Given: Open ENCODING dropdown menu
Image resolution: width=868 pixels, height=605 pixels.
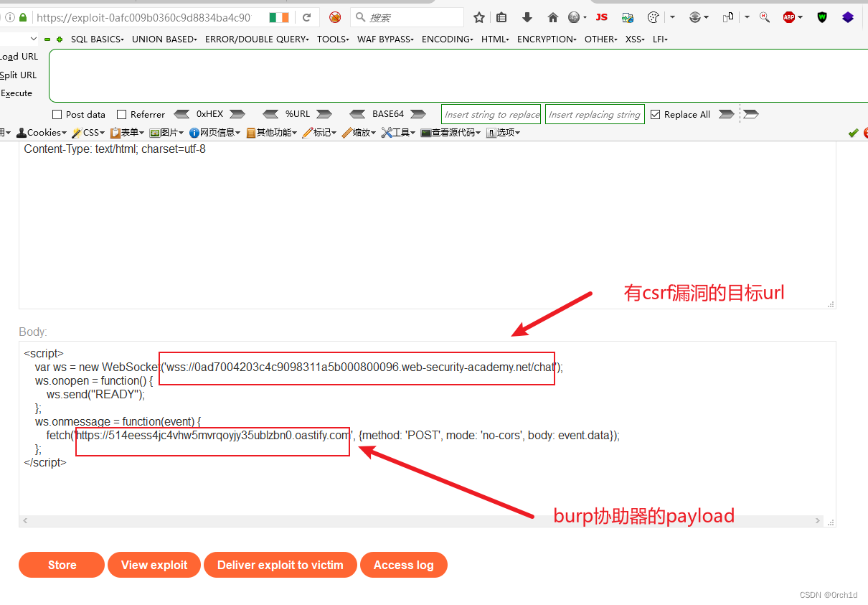Looking at the screenshot, I should (x=447, y=39).
